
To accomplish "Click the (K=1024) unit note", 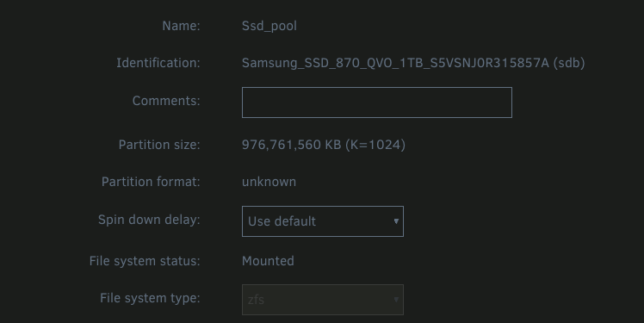I will tap(375, 145).
